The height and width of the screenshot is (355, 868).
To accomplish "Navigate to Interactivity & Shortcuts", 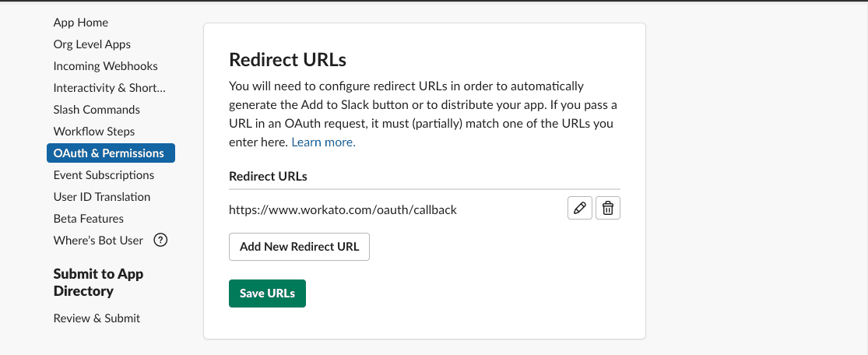I will (109, 88).
